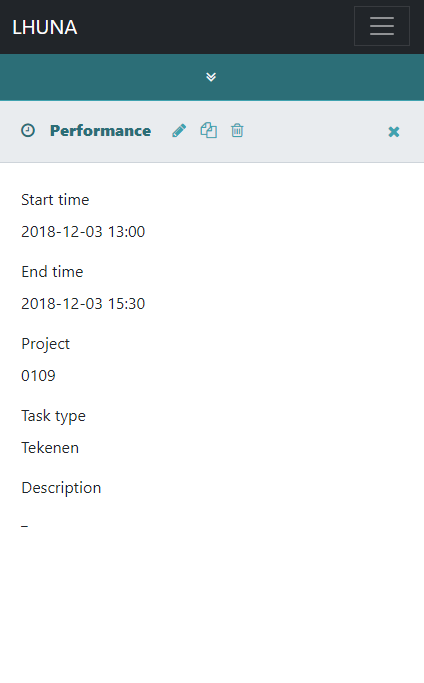Click the teal collapsed filter bar
Image resolution: width=424 pixels, height=683 pixels.
pos(212,77)
